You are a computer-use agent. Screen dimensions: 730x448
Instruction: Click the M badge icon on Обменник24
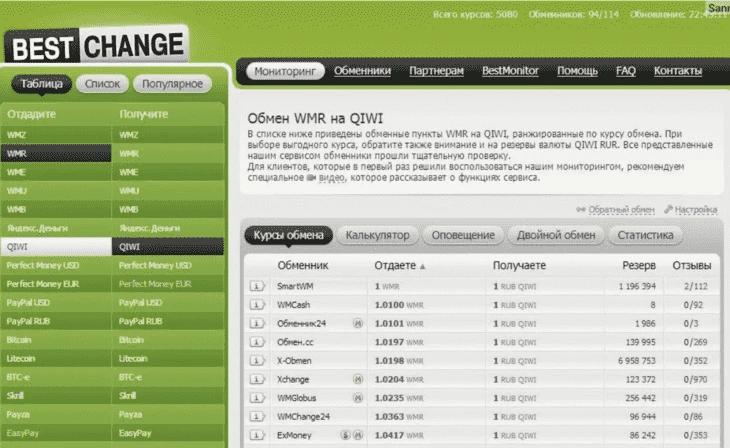(x=358, y=323)
